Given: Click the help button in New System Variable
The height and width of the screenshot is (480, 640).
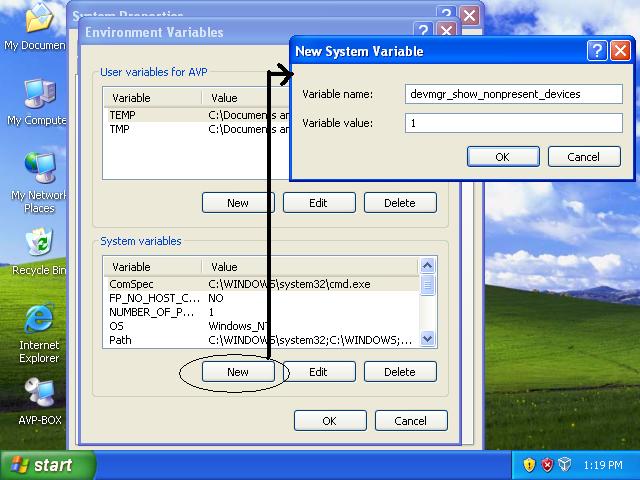Looking at the screenshot, I should click(597, 51).
